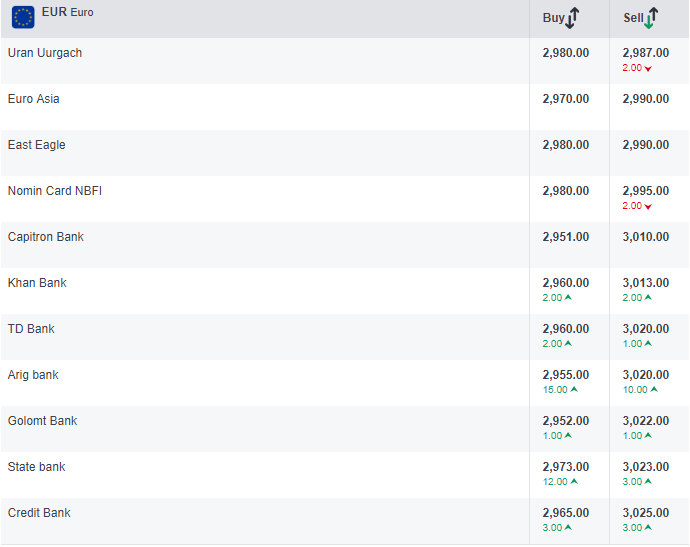690x547 pixels.
Task: Click Golomt Bank buy rate 2,952.00
Action: tap(565, 421)
